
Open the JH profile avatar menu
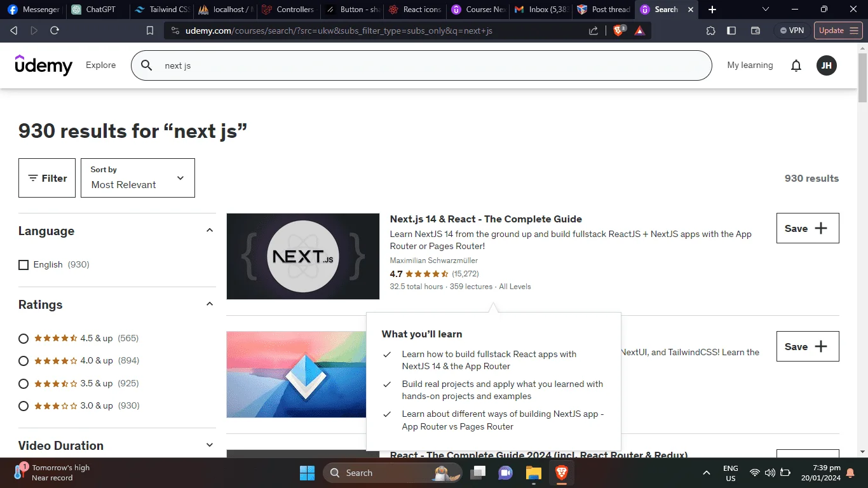pyautogui.click(x=827, y=65)
